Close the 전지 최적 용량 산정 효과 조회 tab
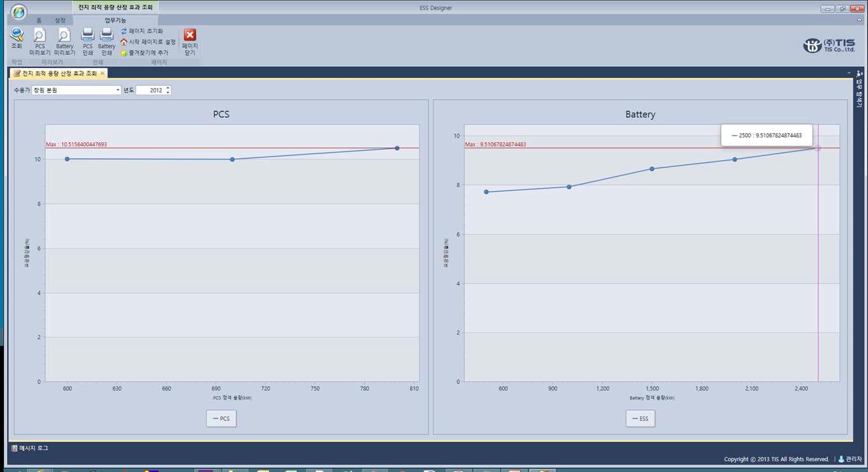Image resolution: width=868 pixels, height=472 pixels. (x=103, y=74)
